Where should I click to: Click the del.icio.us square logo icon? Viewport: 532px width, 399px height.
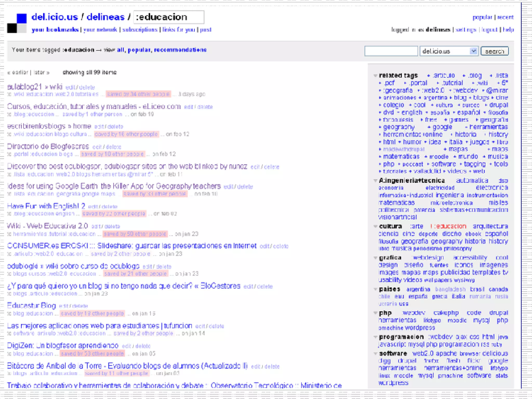coord(17,23)
